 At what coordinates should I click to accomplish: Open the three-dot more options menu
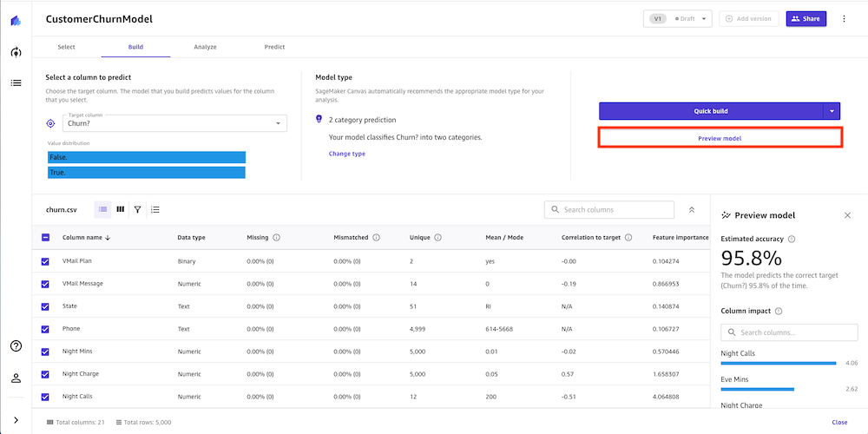844,19
